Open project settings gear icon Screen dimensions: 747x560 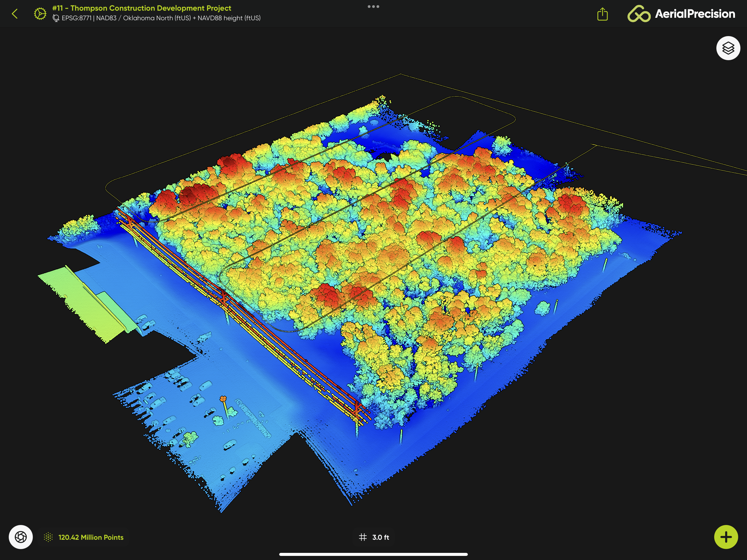tap(40, 14)
